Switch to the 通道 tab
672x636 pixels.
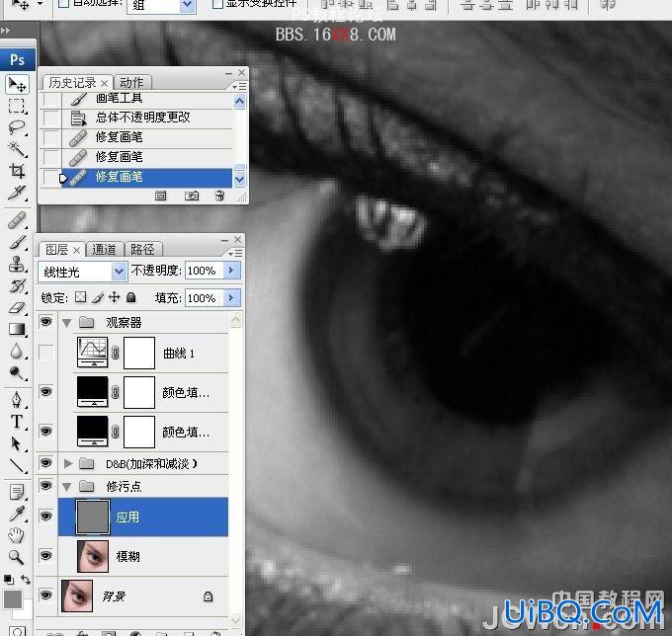tap(104, 249)
